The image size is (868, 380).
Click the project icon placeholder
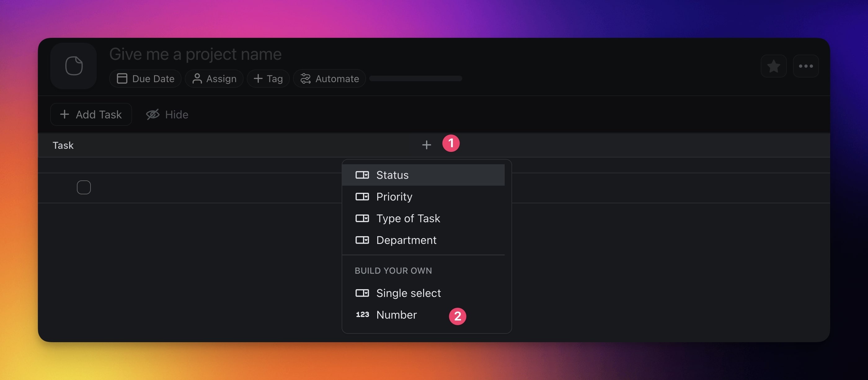tap(73, 66)
